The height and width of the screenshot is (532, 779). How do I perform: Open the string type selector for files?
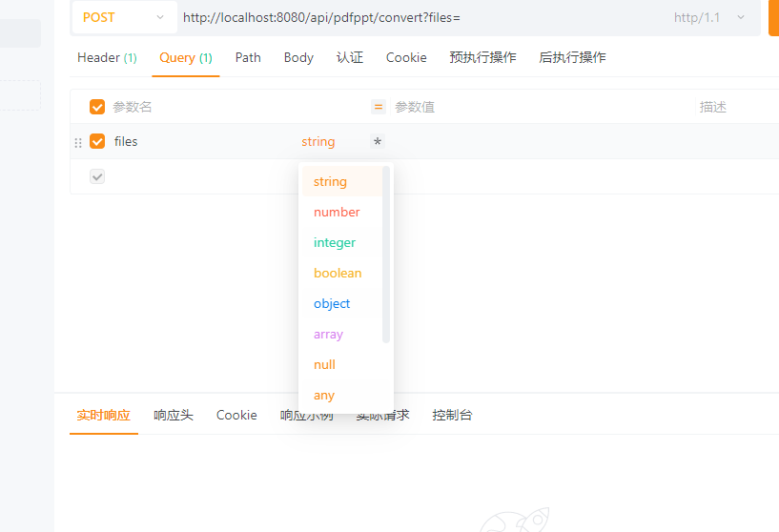(318, 141)
